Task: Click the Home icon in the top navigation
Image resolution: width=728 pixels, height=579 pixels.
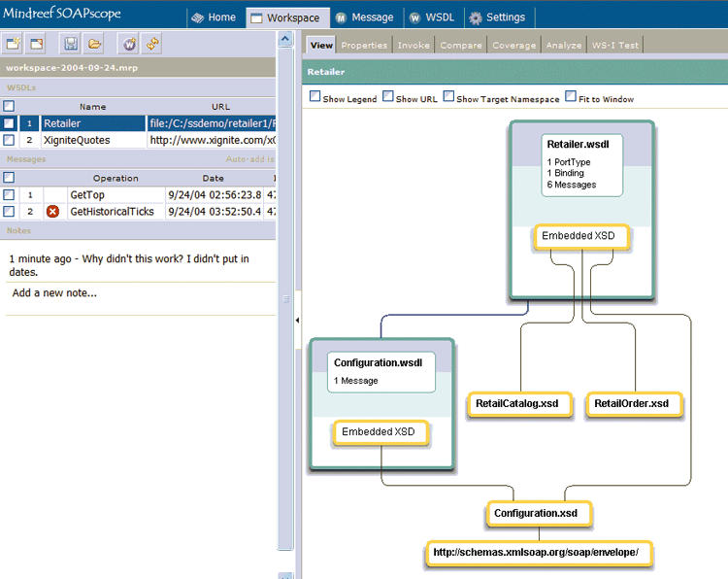Action: [198, 17]
